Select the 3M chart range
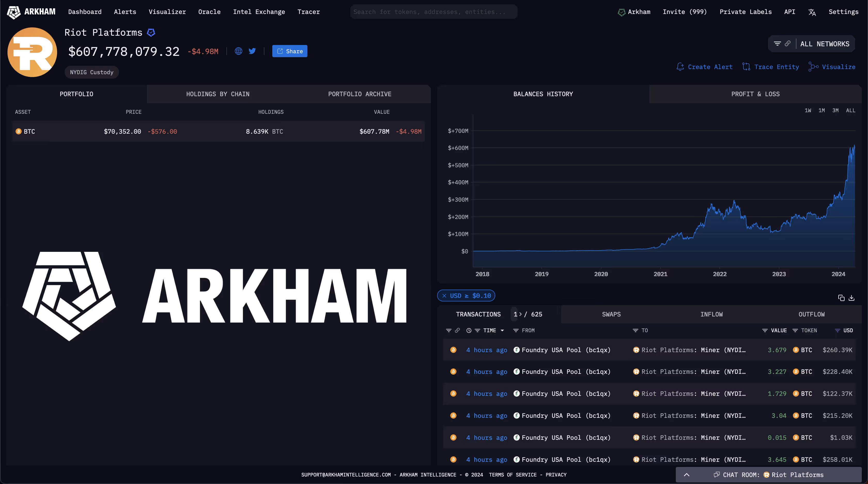Viewport: 868px width, 484px height. (835, 110)
